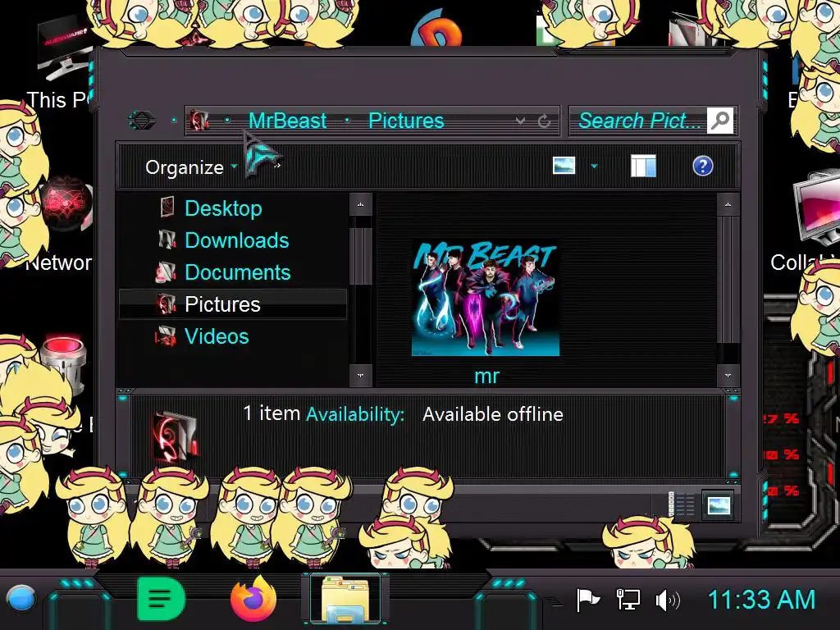Click the folder icon in the address bar
840x630 pixels.
pyautogui.click(x=199, y=120)
